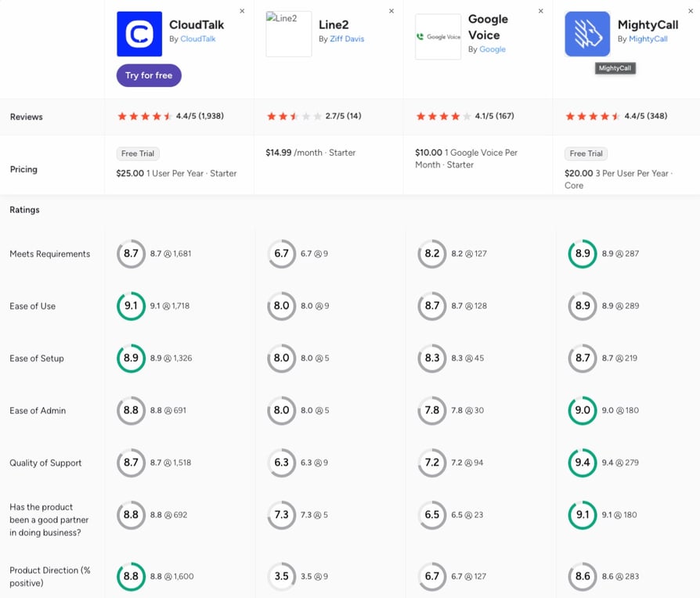Click the $14.99 /month Starter price
700x598 pixels.
tap(310, 153)
